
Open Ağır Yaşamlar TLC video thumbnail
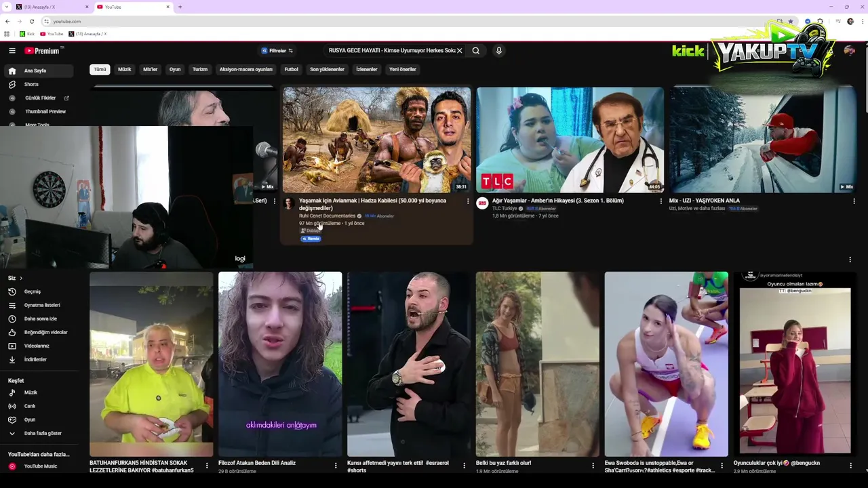pos(570,140)
